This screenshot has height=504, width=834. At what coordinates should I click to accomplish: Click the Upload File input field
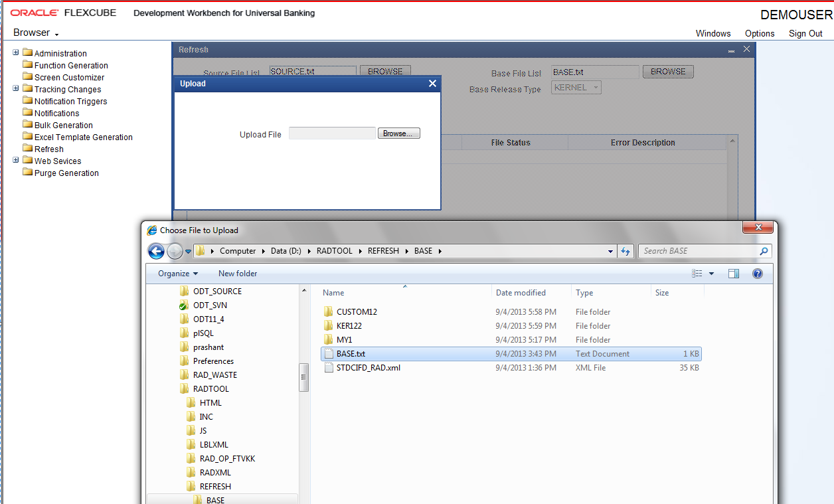332,133
